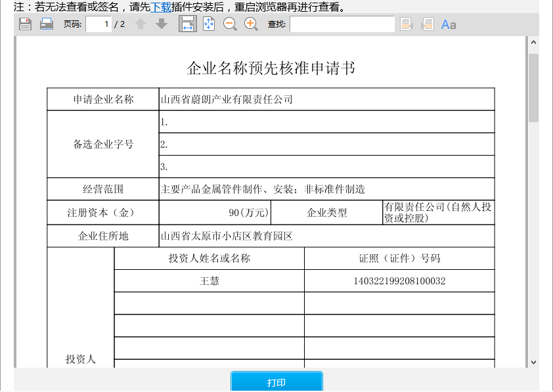
Task: Zoom out with the minus magnifier
Action: click(x=230, y=24)
